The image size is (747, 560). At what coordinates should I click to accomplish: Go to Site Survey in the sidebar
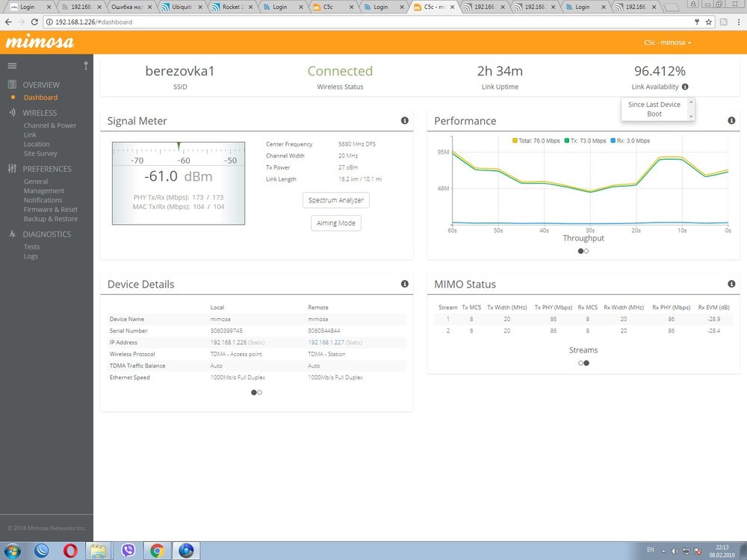pos(40,153)
